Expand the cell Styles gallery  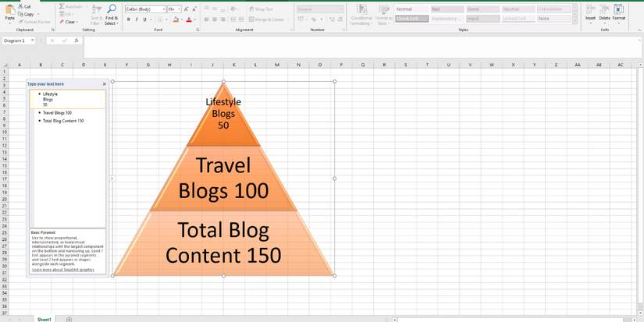click(575, 19)
